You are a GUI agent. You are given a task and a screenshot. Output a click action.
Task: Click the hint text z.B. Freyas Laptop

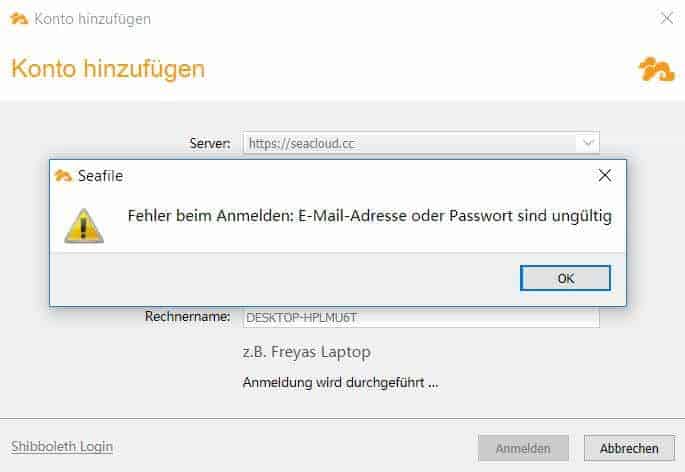(x=307, y=352)
